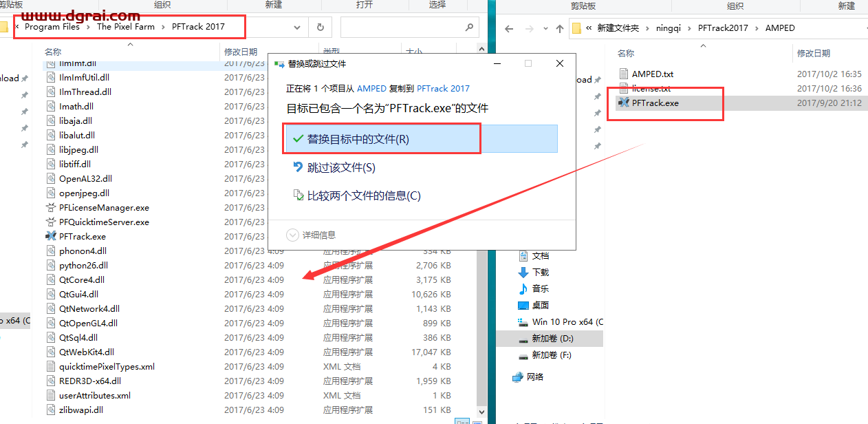Click PFTrack2017 breadcrumb in right window
This screenshot has height=424, width=868.
723,28
